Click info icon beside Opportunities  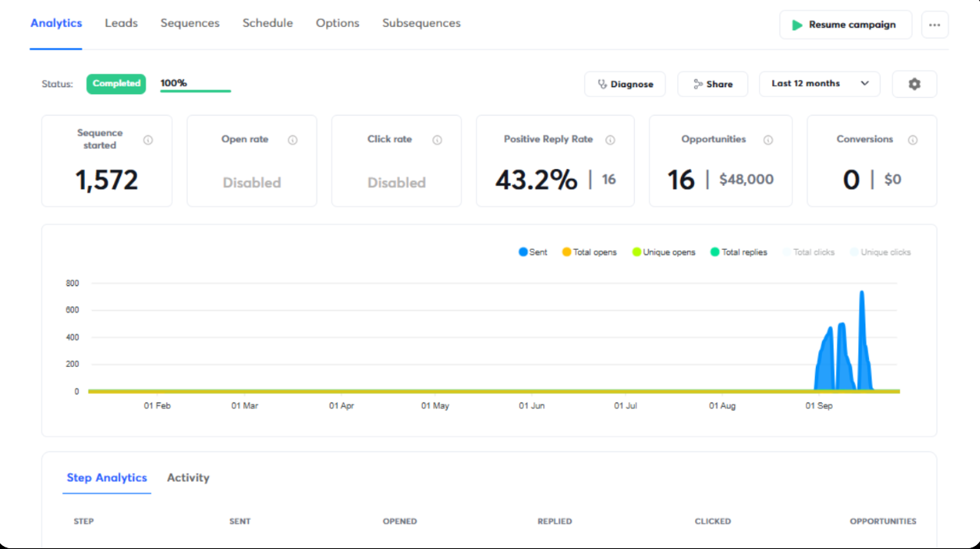[768, 140]
